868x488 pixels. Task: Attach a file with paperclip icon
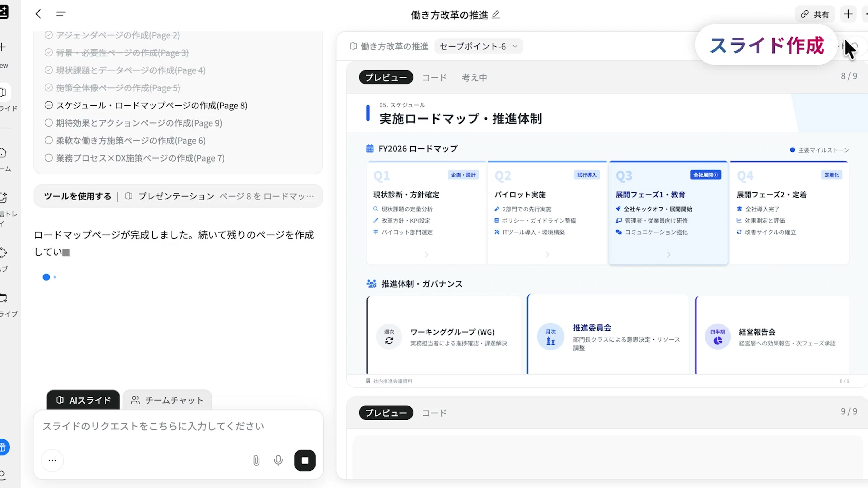pos(256,460)
